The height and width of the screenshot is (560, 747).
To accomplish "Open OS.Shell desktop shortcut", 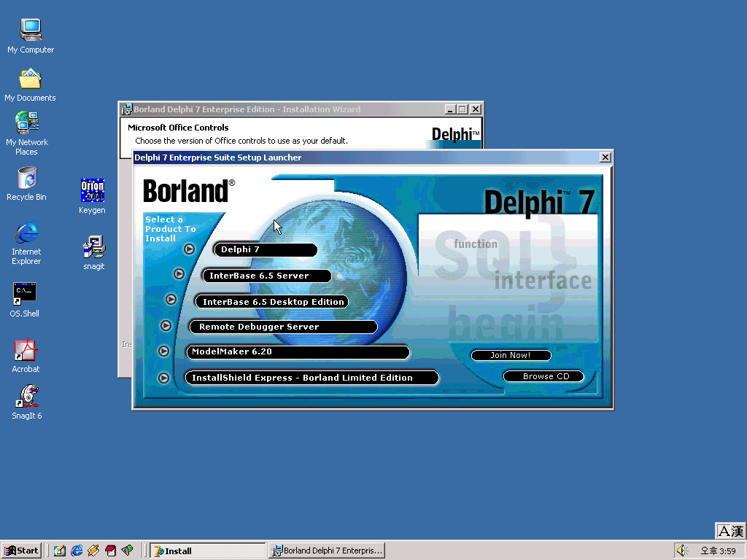I will (x=25, y=295).
